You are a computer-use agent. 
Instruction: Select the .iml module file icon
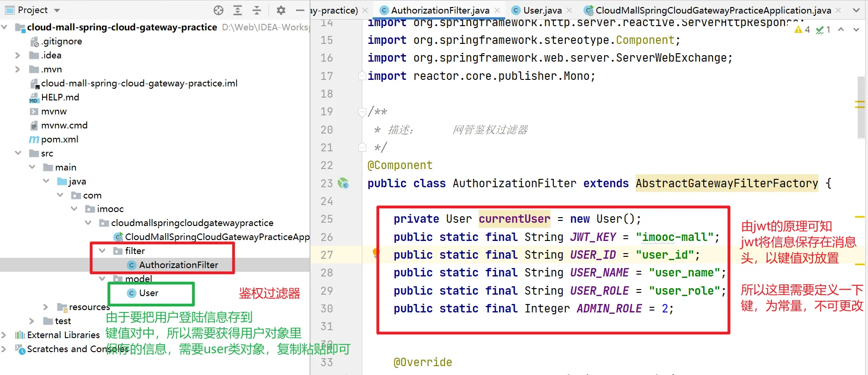click(x=34, y=84)
